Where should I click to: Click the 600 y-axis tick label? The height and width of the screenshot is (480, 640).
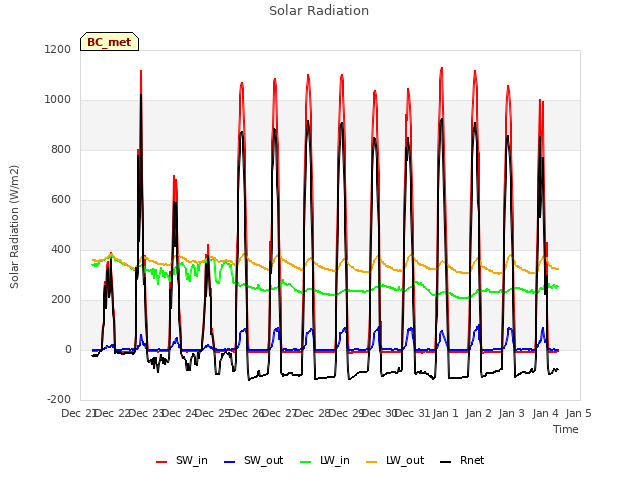(61, 200)
